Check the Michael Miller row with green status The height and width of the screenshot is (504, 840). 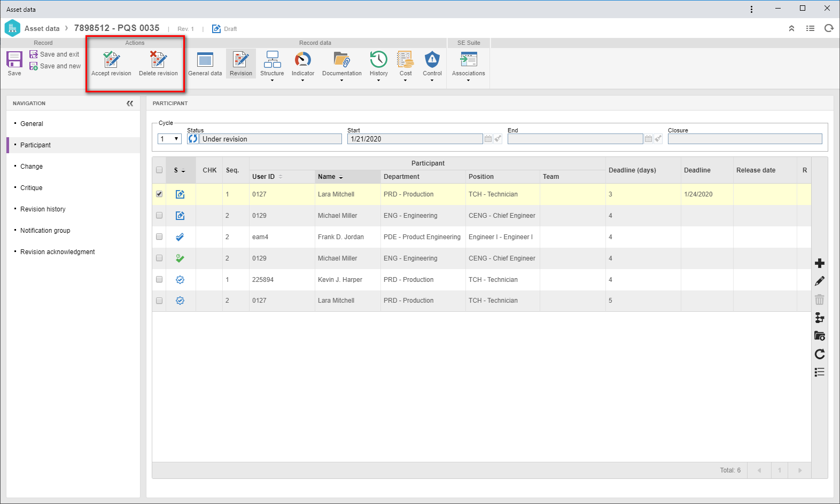coord(159,258)
